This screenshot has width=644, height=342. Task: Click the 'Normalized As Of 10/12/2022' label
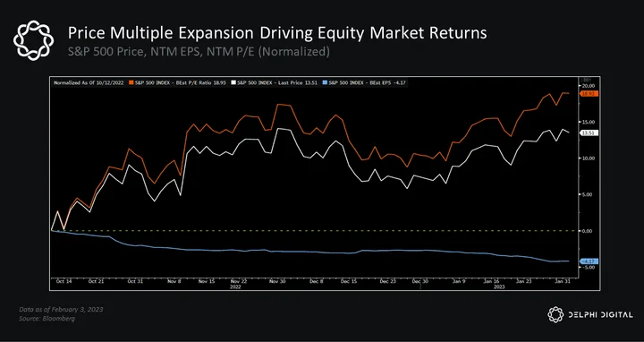tap(89, 82)
